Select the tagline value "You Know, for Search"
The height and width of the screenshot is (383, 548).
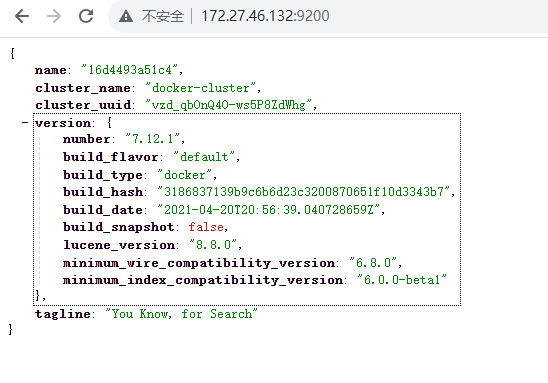[181, 314]
